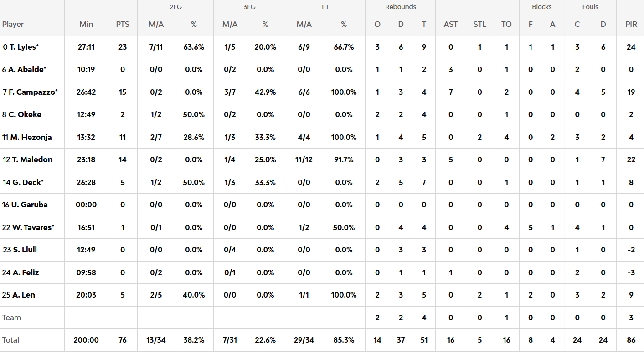
Task: Click A. Len's name in the table
Action: [24, 295]
